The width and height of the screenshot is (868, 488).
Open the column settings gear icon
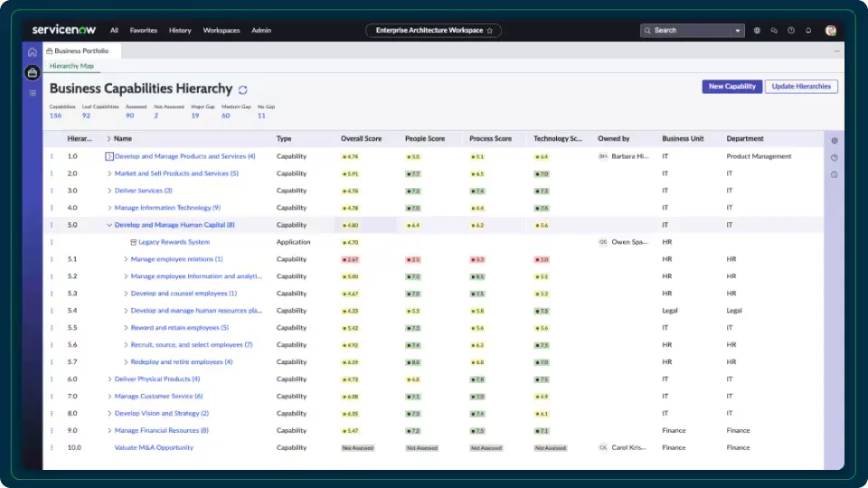pyautogui.click(x=835, y=141)
